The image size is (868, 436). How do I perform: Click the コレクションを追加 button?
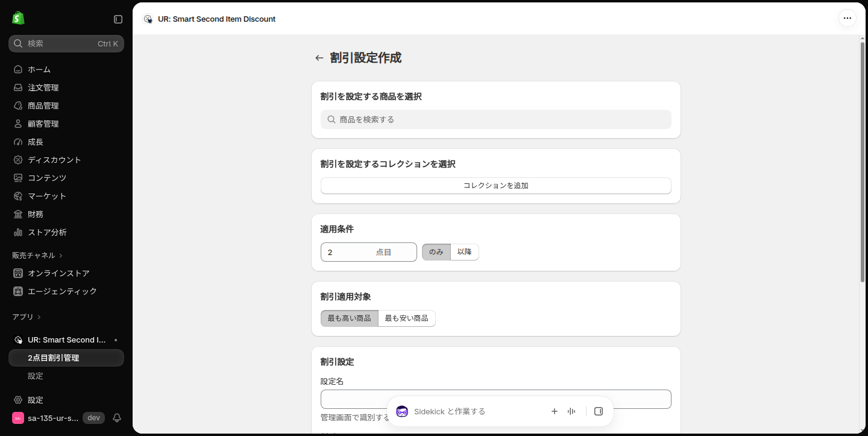[x=496, y=186]
